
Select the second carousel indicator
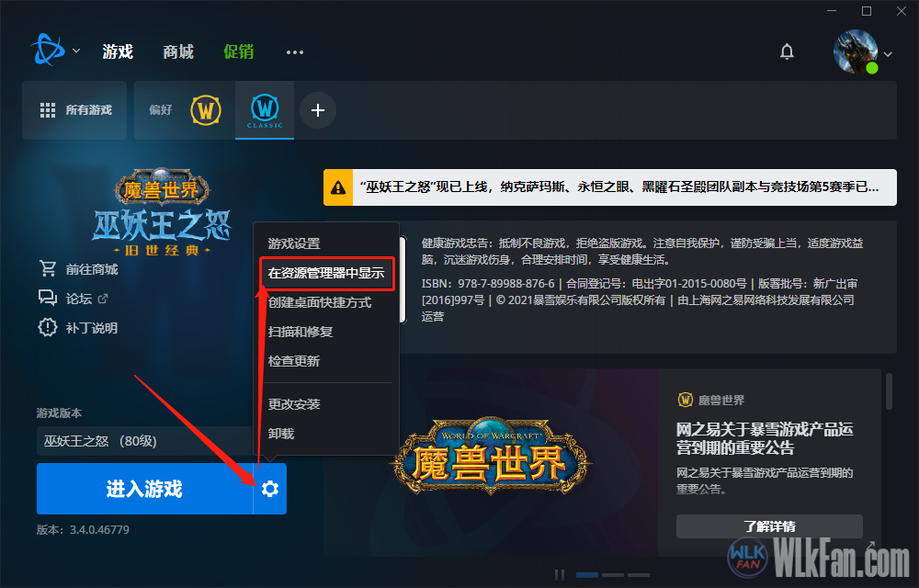click(613, 575)
